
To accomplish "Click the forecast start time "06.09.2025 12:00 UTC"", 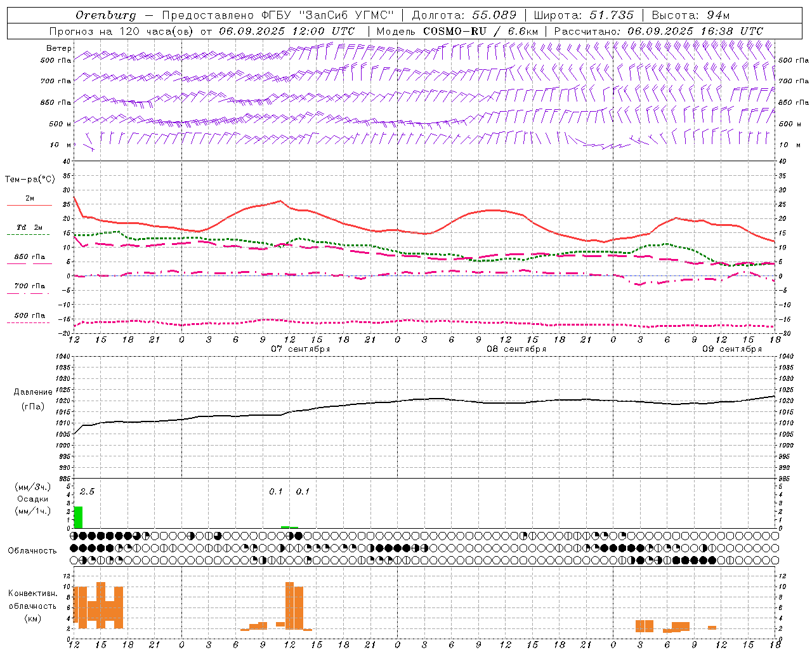I will click(287, 31).
